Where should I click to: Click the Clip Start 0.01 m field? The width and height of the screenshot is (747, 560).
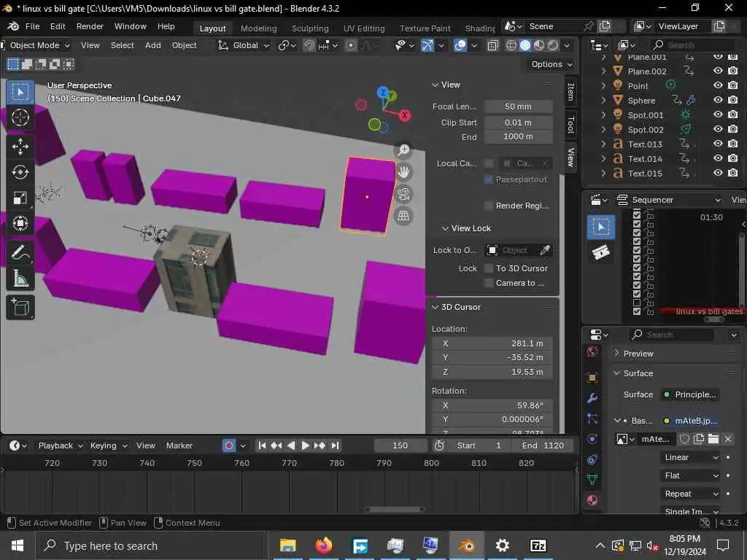pos(519,122)
